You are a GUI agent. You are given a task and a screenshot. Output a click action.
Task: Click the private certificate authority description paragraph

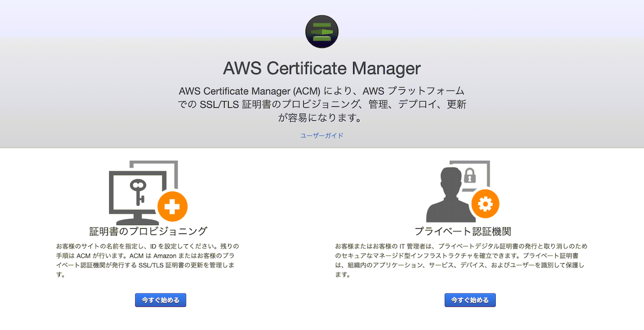pos(461,260)
